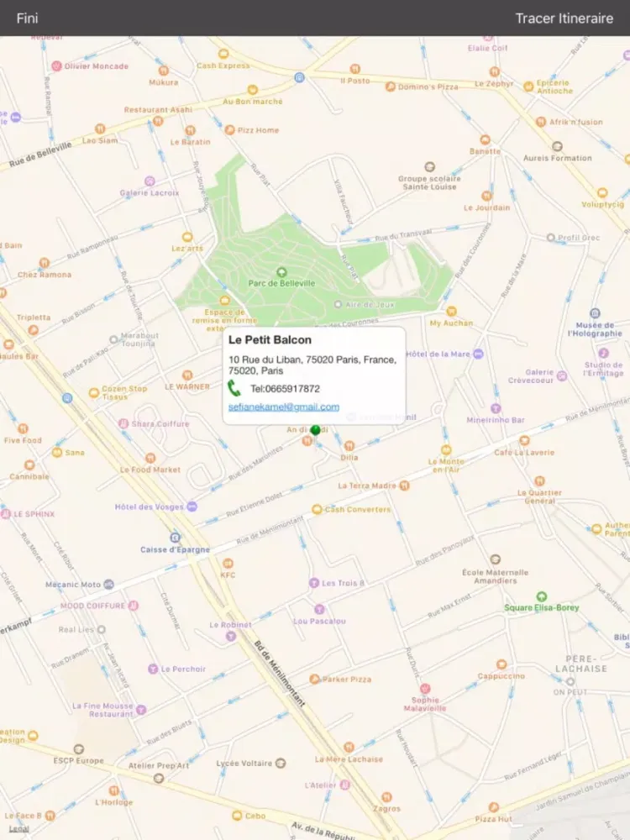The height and width of the screenshot is (840, 630).
Task: Tap the Il Posto restaurant icon
Action: 354,69
